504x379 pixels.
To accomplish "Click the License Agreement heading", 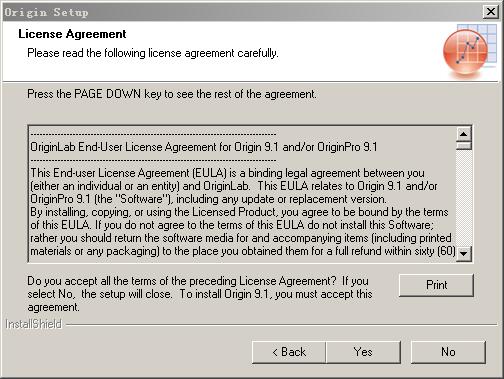I will pos(72,34).
